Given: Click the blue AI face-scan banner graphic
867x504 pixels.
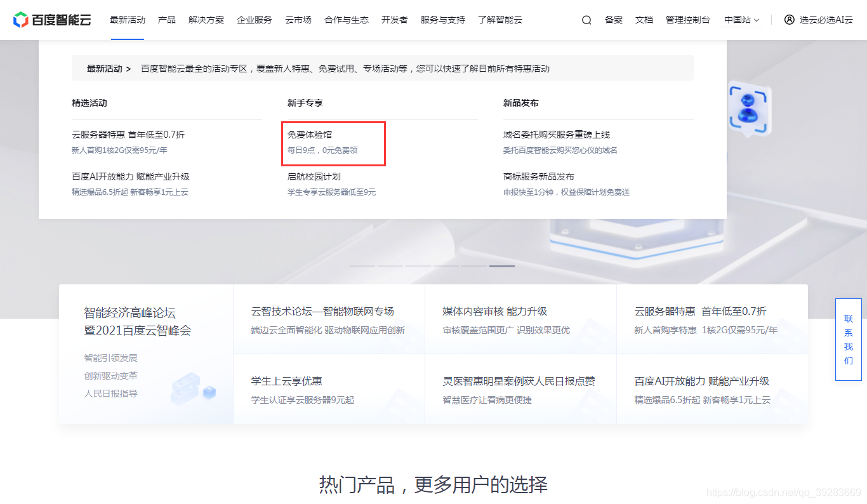Looking at the screenshot, I should 750,109.
